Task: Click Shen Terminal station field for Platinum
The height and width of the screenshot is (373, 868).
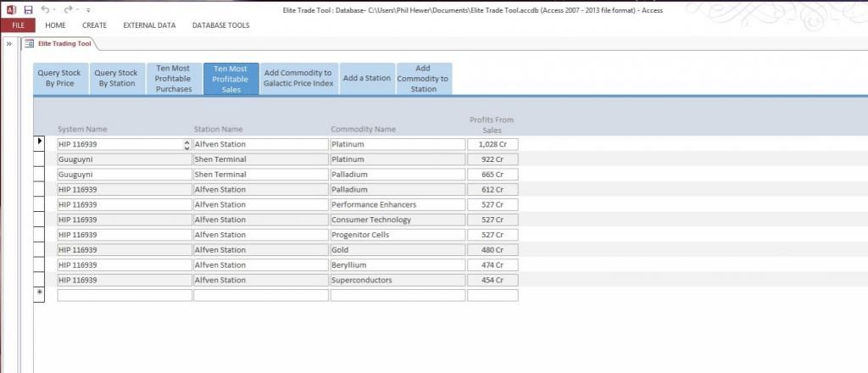Action: point(261,159)
